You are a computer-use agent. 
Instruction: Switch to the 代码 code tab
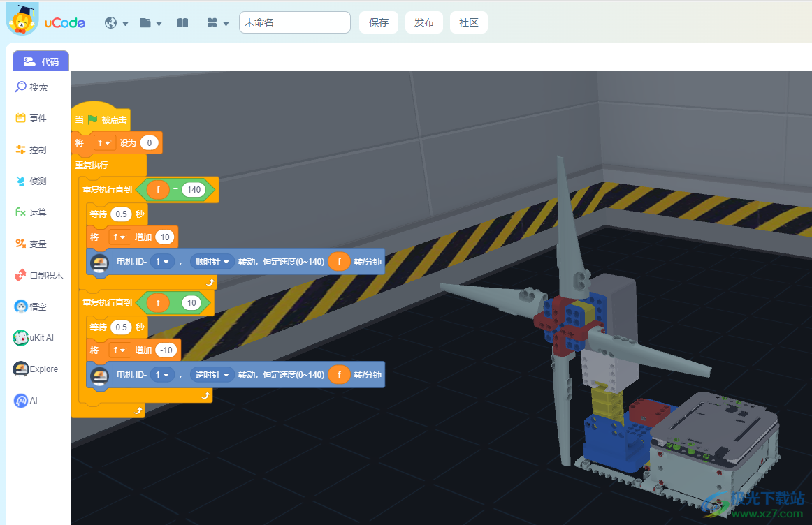point(41,61)
